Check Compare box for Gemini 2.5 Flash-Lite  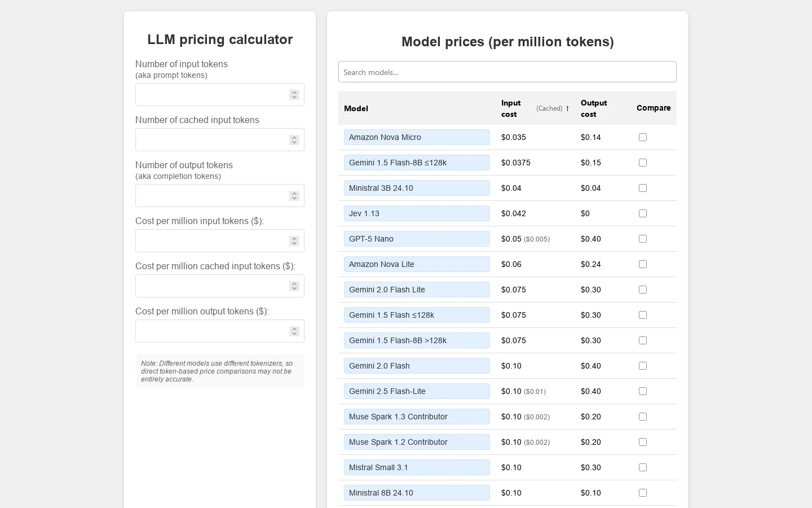pyautogui.click(x=643, y=391)
